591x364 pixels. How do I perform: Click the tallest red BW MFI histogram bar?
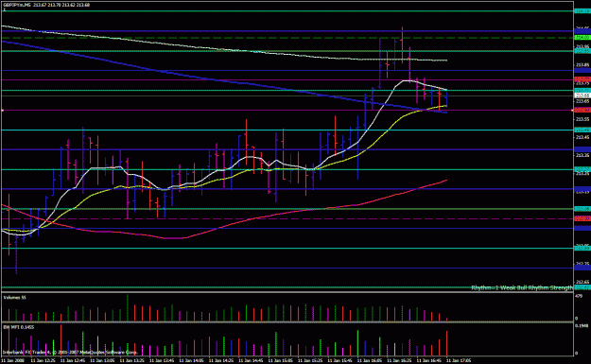coord(61,340)
